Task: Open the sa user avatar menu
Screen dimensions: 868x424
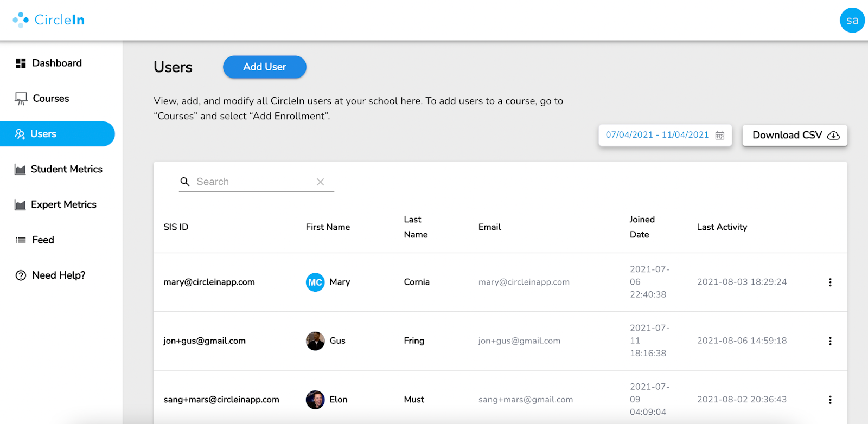Action: 852,20
